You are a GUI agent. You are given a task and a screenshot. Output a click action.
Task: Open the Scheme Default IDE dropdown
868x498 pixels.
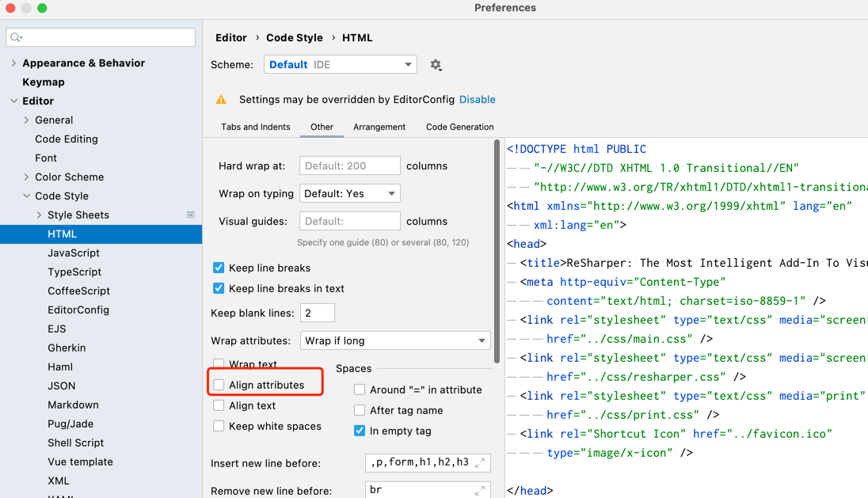tap(341, 65)
